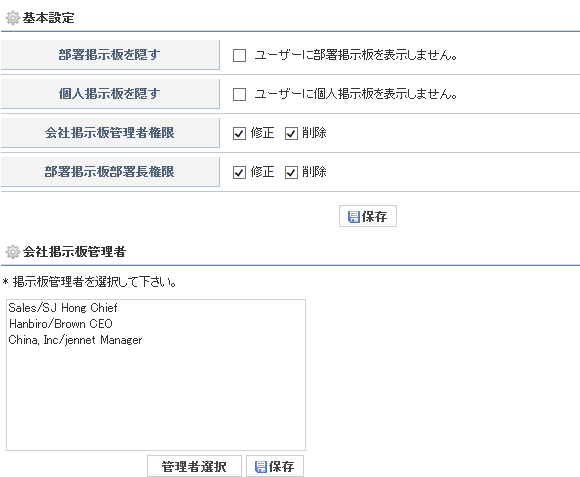Click the gear icon beside 会社掲示板管理者
This screenshot has width=580, height=477.
click(13, 252)
